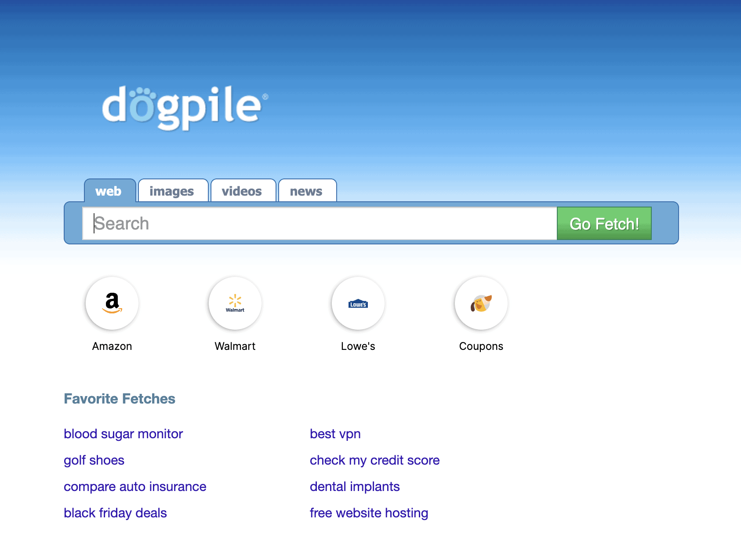
Task: Open the golf shoes link
Action: pos(94,460)
